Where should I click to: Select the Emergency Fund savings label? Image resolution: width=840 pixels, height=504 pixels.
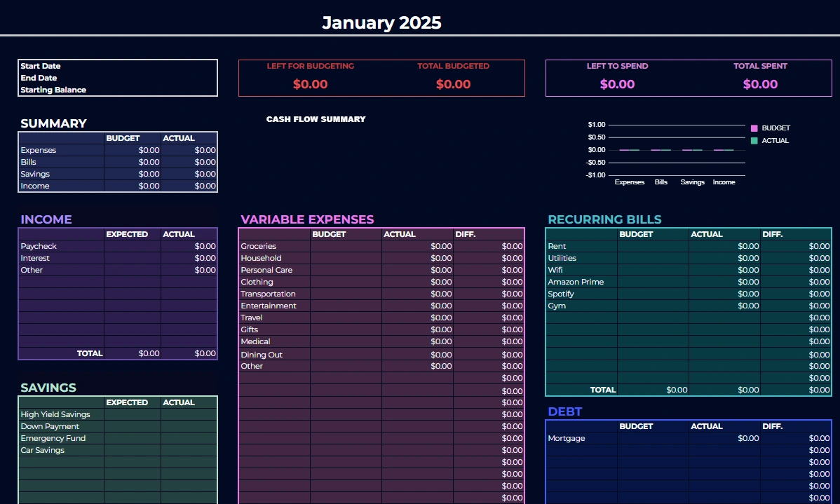(x=53, y=438)
